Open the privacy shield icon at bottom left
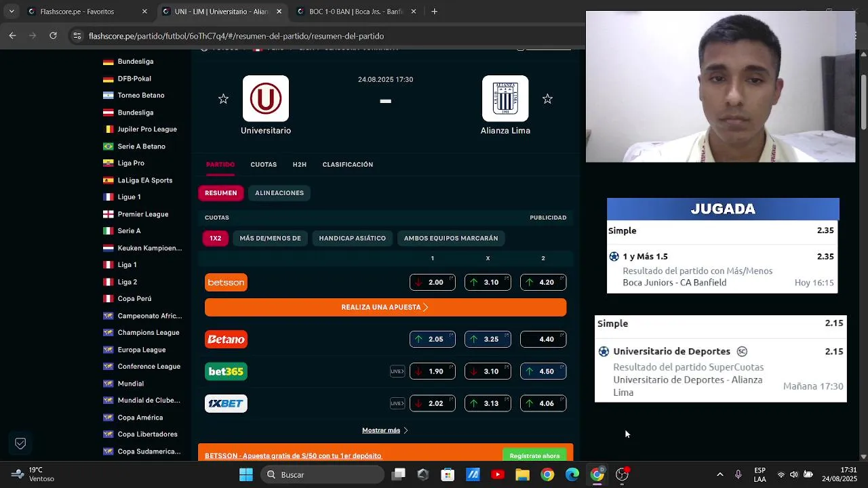The width and height of the screenshot is (868, 488). (x=20, y=443)
